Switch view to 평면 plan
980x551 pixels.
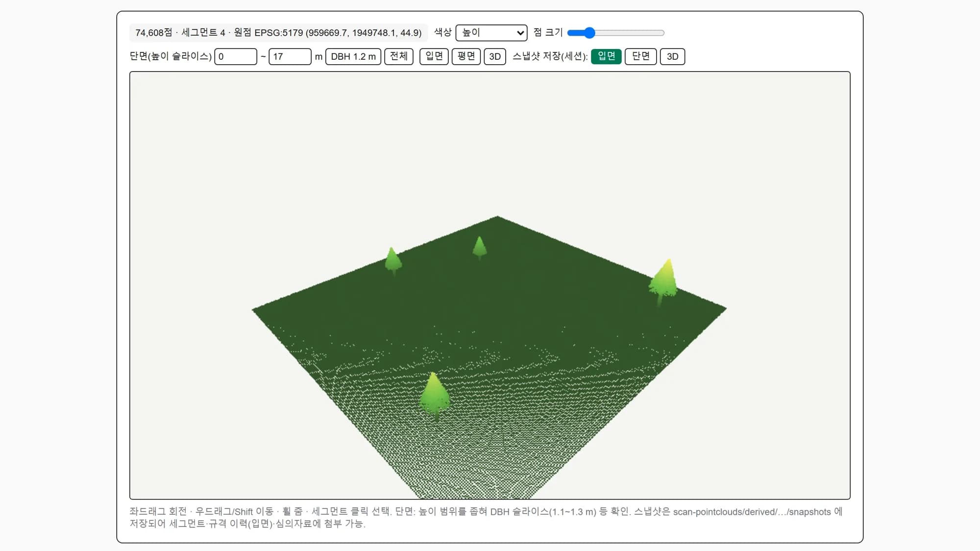466,56
